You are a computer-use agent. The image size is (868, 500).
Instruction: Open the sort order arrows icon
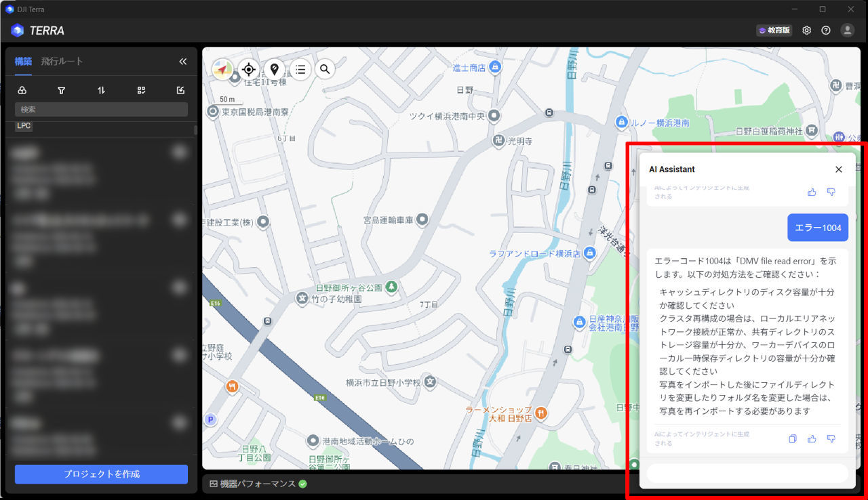(x=101, y=90)
